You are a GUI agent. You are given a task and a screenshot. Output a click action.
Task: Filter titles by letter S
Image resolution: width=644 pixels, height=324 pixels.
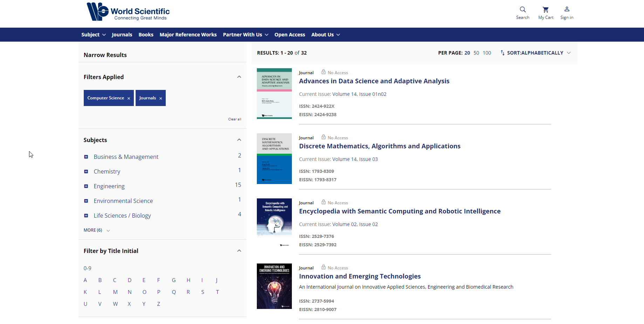click(x=203, y=292)
